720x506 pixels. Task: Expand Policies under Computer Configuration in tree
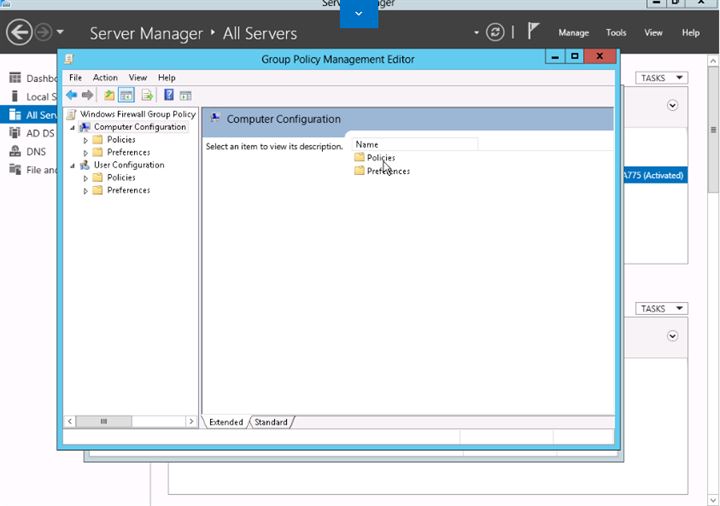[86, 140]
